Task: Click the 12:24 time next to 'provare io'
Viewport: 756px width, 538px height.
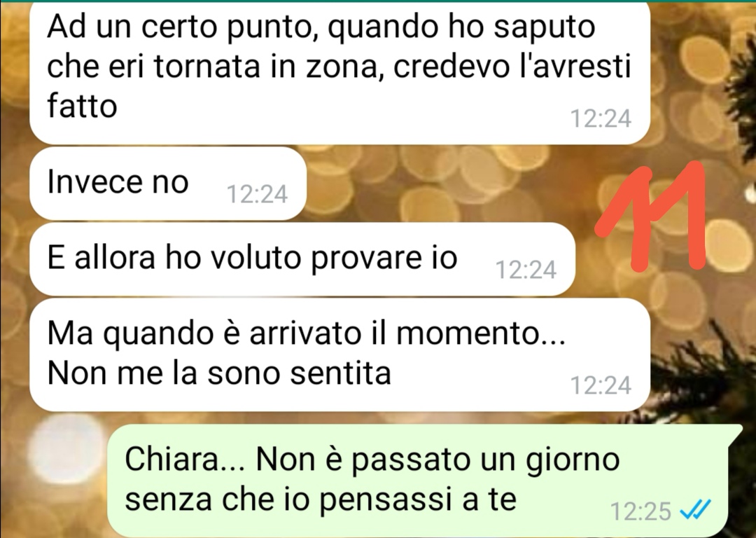Action: (526, 270)
